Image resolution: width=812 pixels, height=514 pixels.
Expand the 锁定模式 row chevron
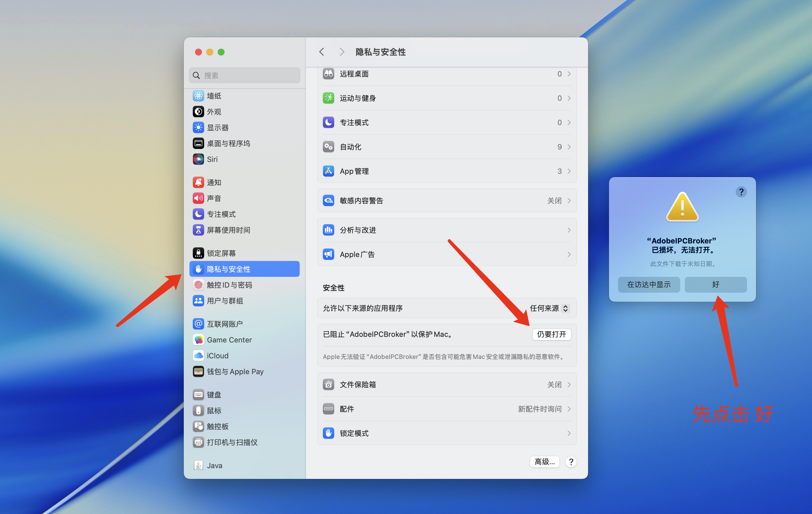(x=569, y=433)
